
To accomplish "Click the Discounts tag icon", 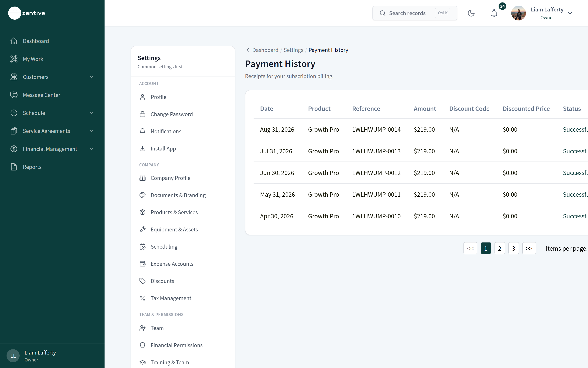I will tap(143, 281).
